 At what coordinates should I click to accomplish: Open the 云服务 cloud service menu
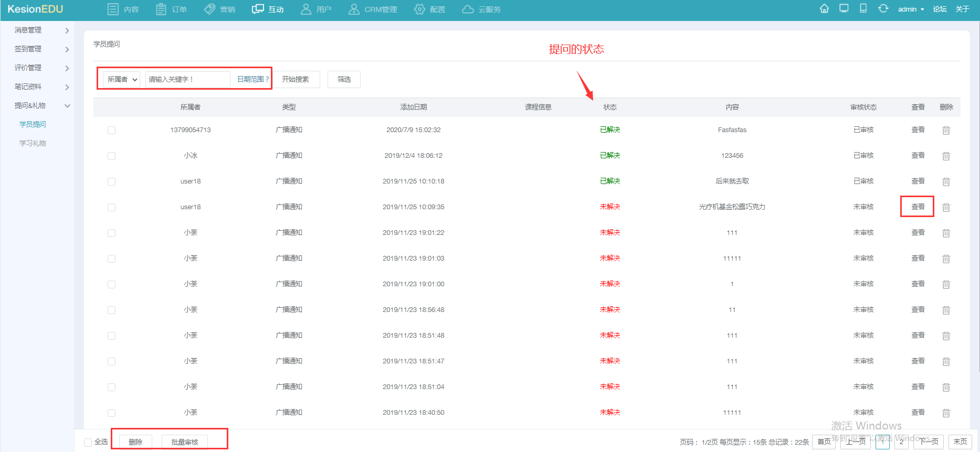481,9
